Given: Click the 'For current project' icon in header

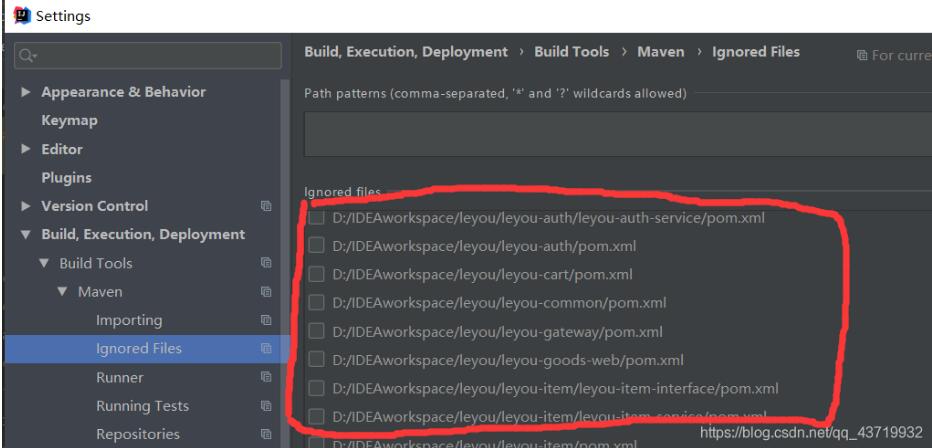Looking at the screenshot, I should [x=861, y=55].
